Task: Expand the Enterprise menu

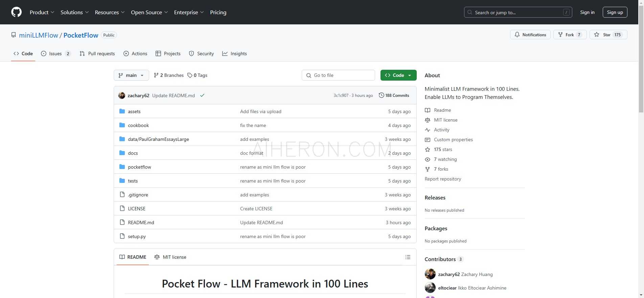Action: coord(189,12)
